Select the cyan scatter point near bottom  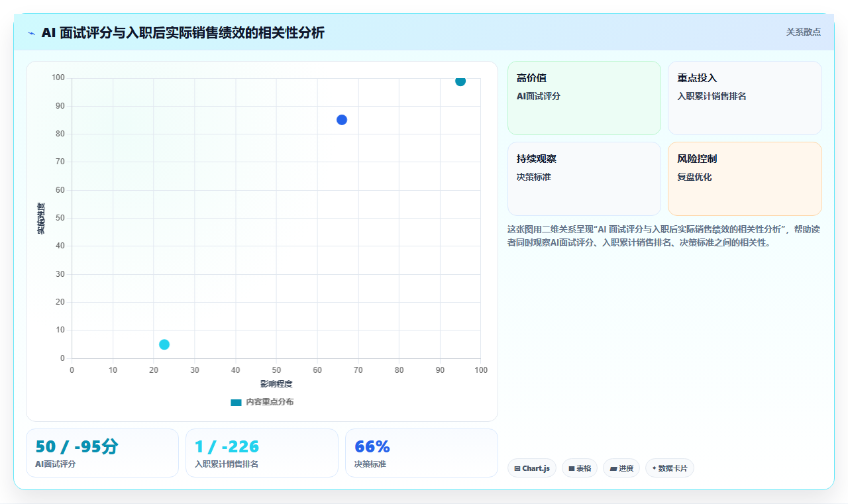pyautogui.click(x=164, y=344)
